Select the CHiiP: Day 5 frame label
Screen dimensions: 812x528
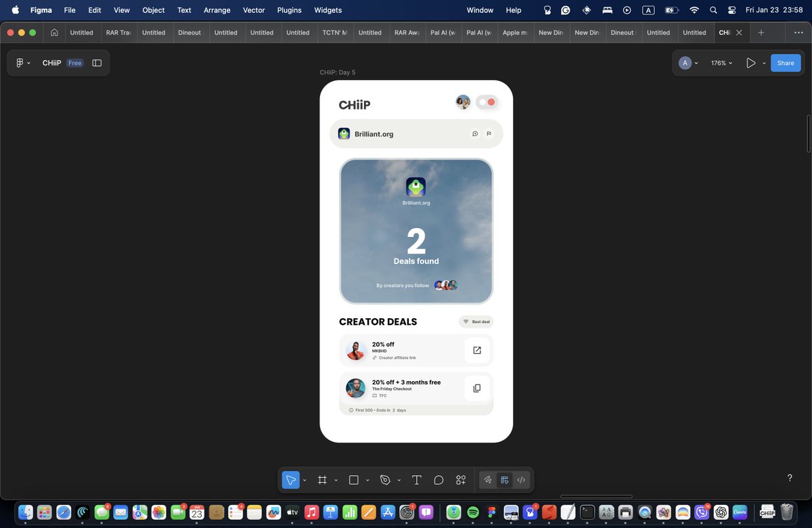tap(338, 72)
